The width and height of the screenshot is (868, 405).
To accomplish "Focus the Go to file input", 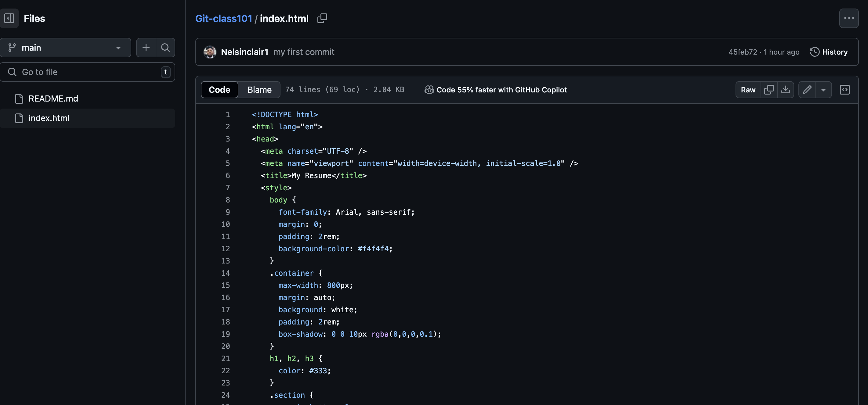I will [87, 72].
